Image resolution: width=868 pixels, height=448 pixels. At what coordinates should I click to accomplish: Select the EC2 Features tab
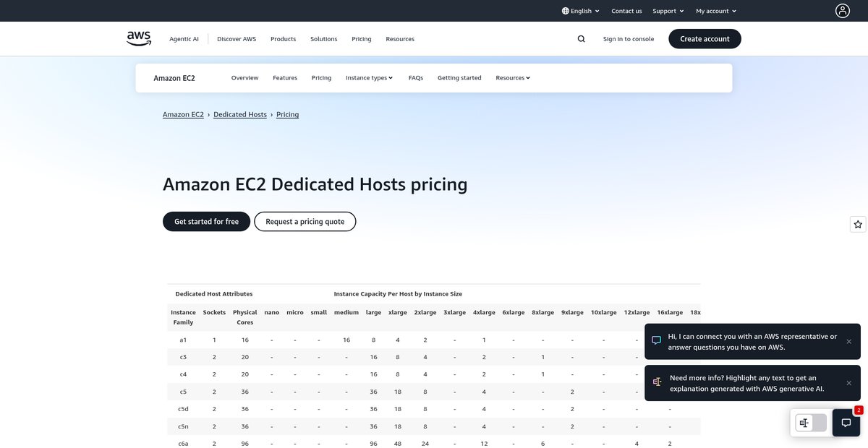(x=285, y=78)
